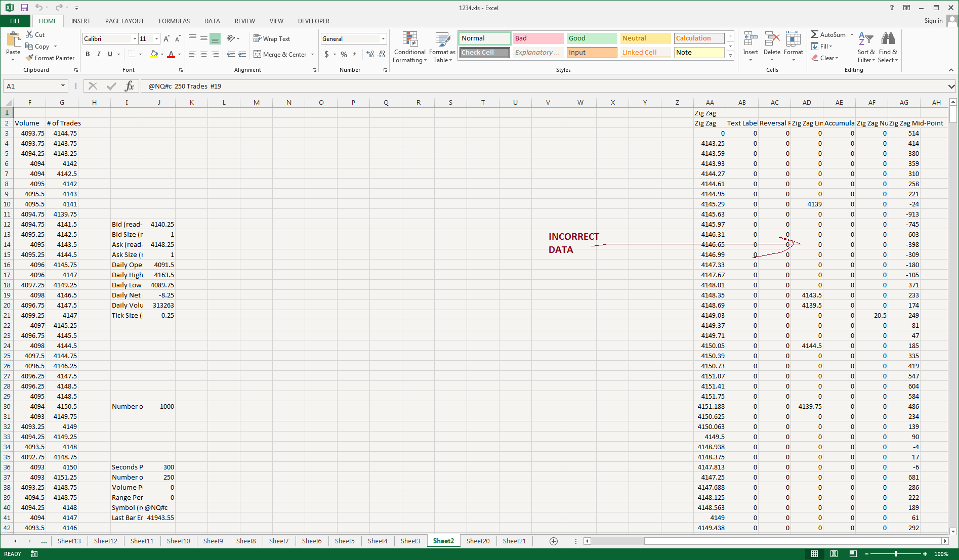The width and height of the screenshot is (959, 560).
Task: Click the Save icon in title bar
Action: [x=24, y=8]
